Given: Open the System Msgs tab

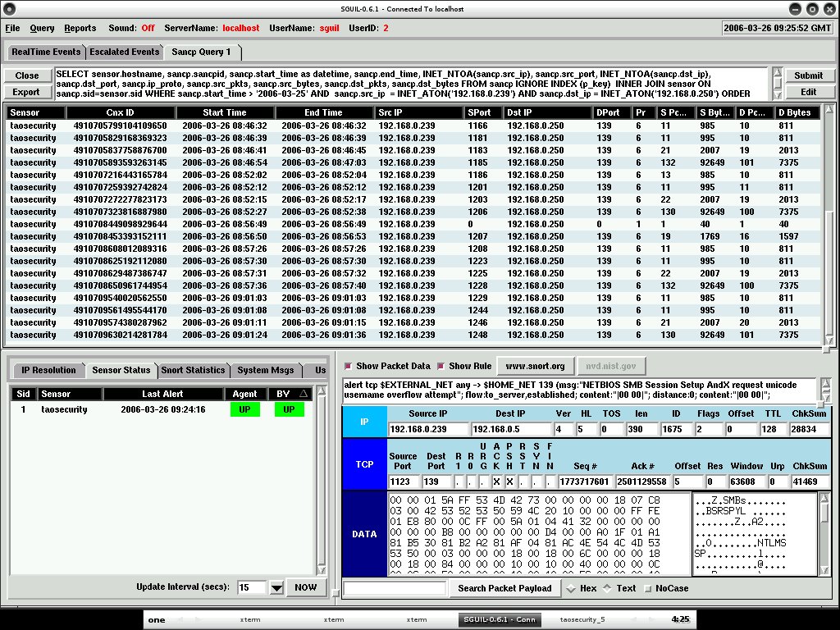Looking at the screenshot, I should point(266,370).
